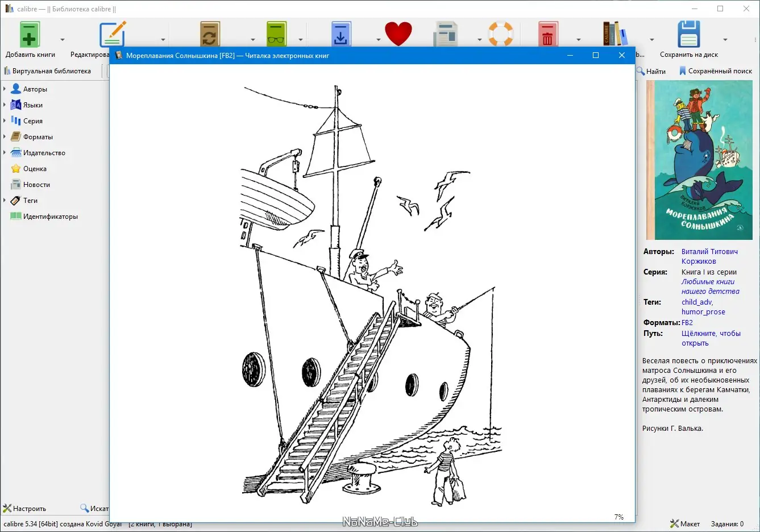The height and width of the screenshot is (532, 760).
Task: Open the Edit metadata pencil tool
Action: [112, 34]
